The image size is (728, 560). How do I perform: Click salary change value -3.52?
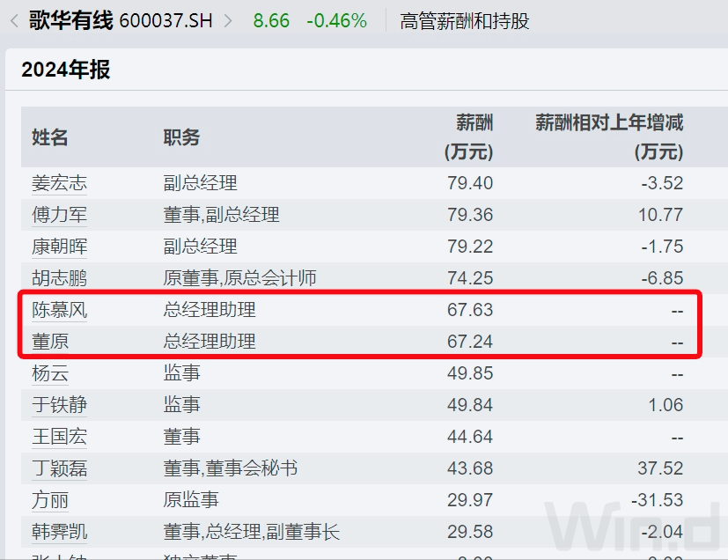click(662, 183)
